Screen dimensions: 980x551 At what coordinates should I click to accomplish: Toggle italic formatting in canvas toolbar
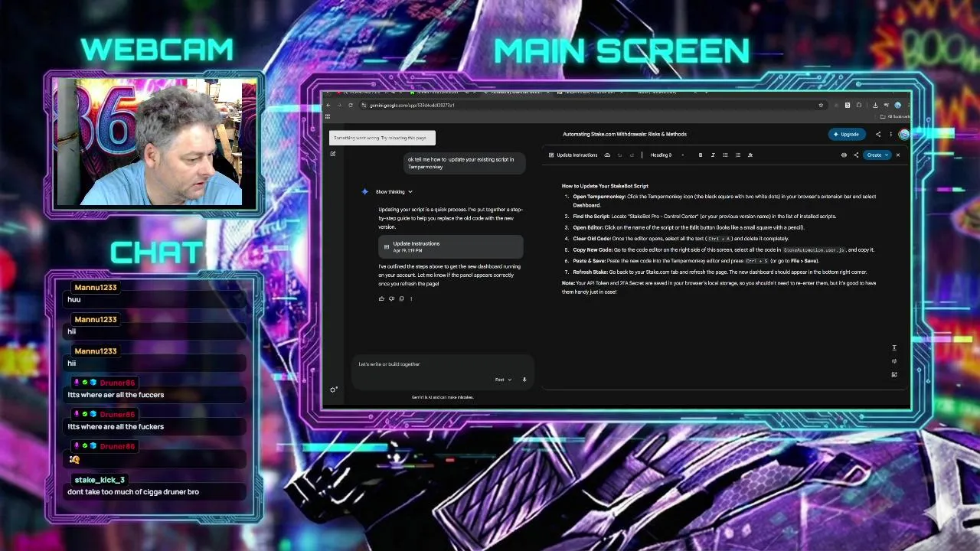713,155
